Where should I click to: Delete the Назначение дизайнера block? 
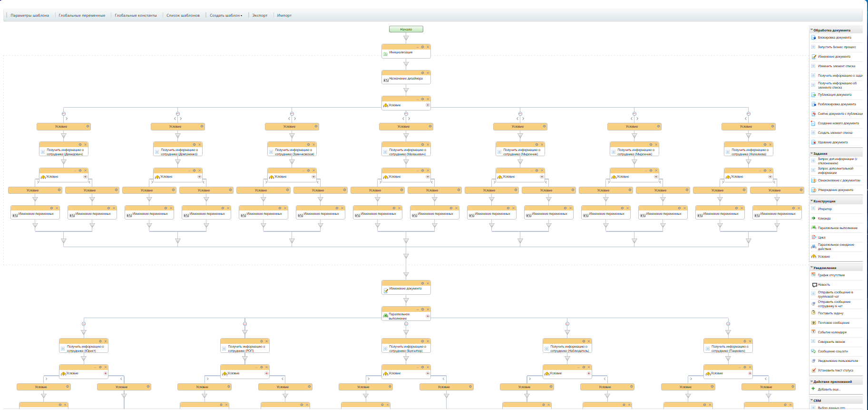[x=428, y=73]
